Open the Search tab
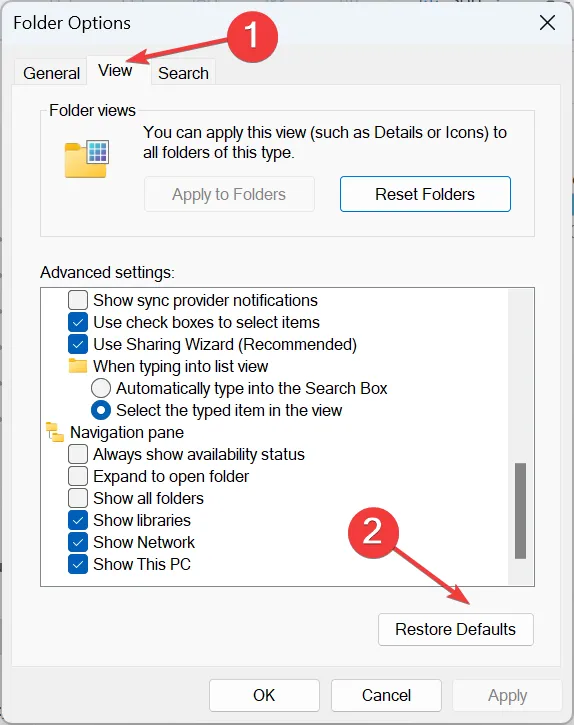The image size is (574, 725). coord(183,73)
